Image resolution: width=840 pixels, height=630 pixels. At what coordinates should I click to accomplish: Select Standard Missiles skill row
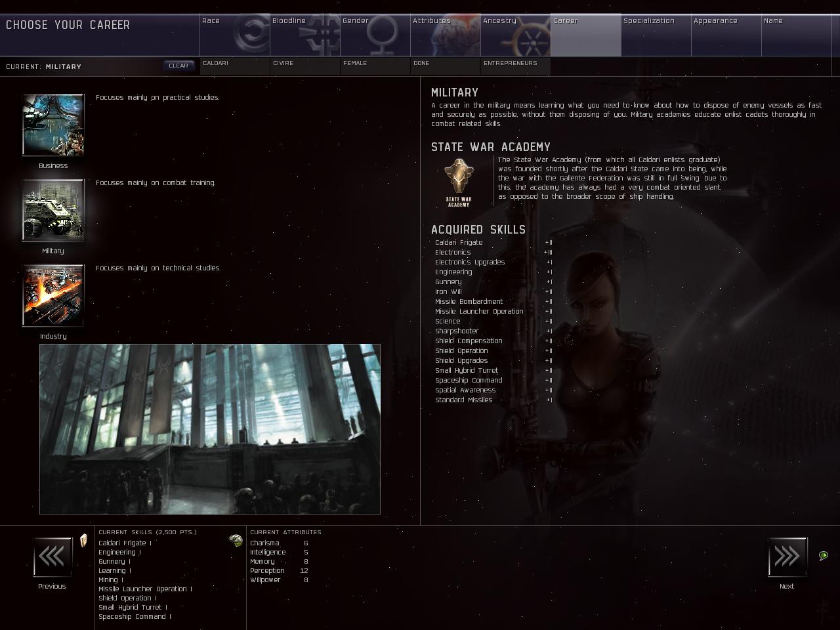[493, 400]
